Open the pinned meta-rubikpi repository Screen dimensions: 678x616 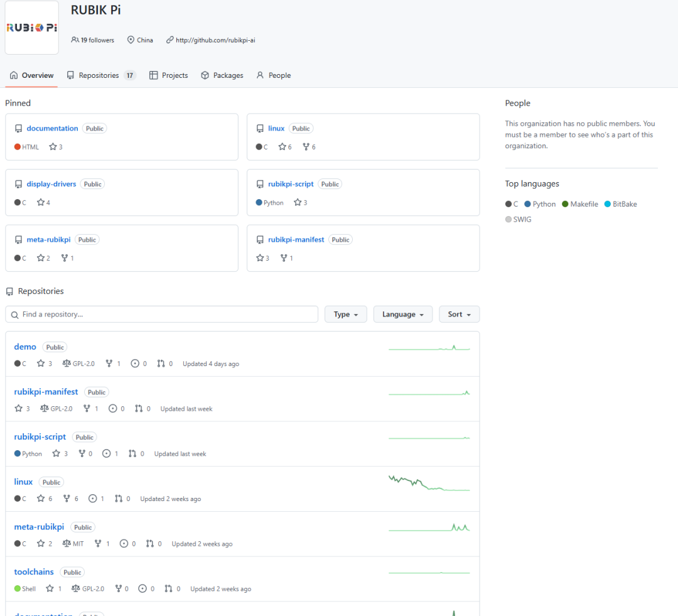click(48, 239)
